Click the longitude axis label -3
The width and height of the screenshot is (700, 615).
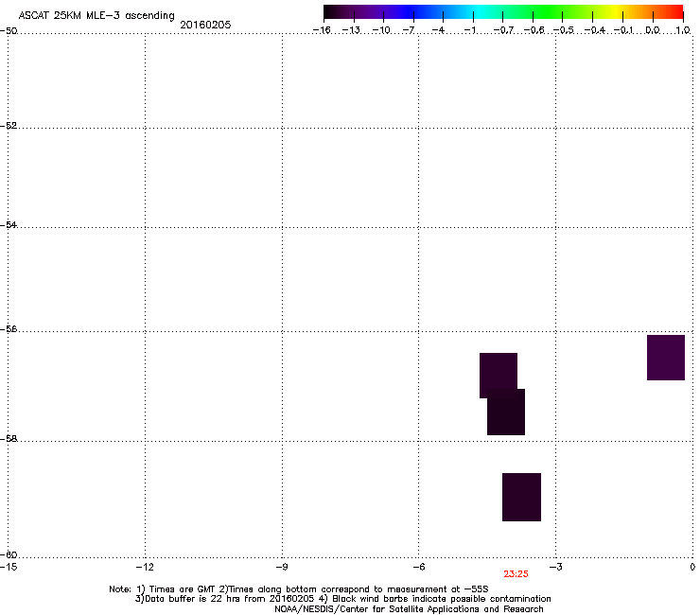pyautogui.click(x=555, y=567)
